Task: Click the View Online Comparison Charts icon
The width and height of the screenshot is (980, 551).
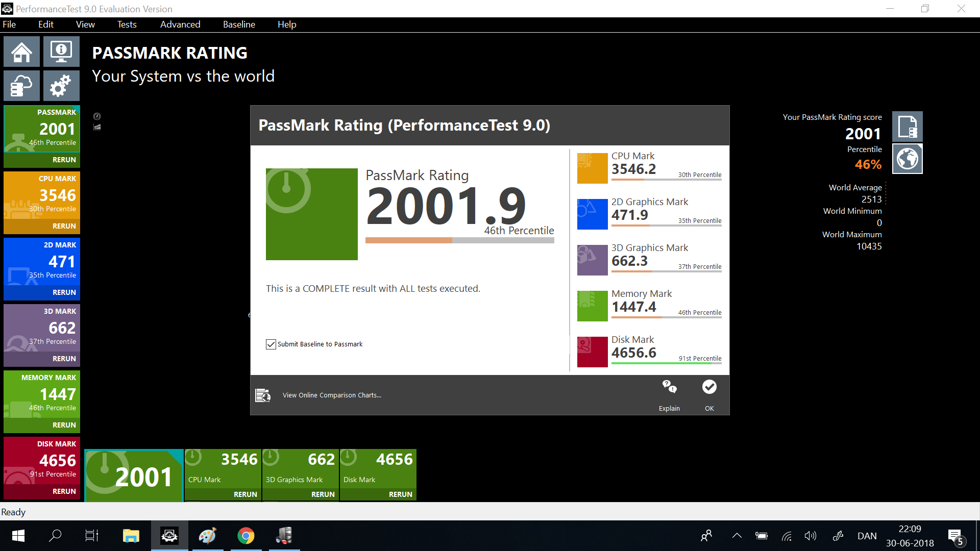Action: point(263,395)
